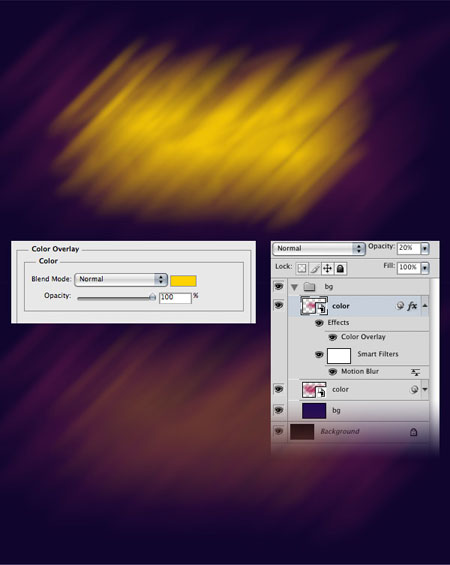Toggle visibility of Smart Filters
Image resolution: width=450 pixels, height=565 pixels.
319,355
